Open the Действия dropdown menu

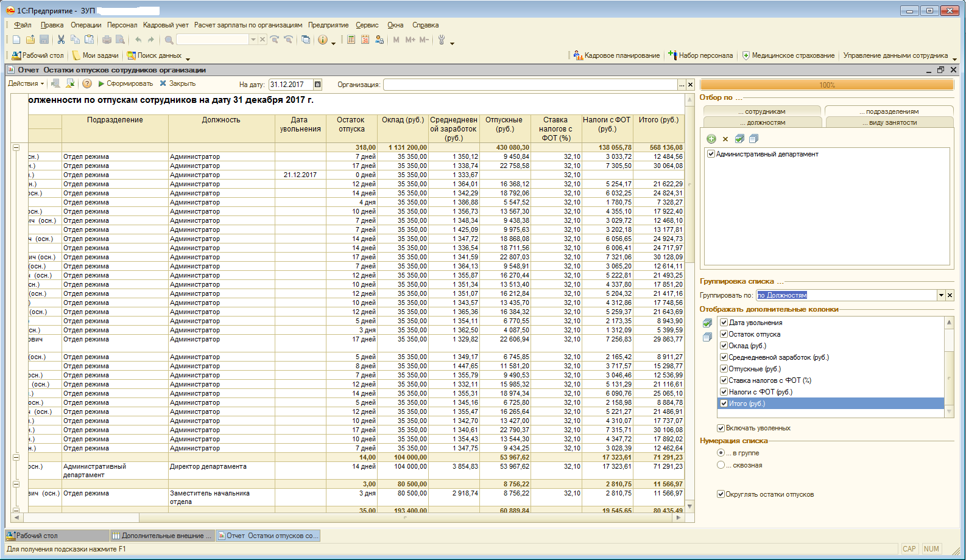click(x=26, y=83)
